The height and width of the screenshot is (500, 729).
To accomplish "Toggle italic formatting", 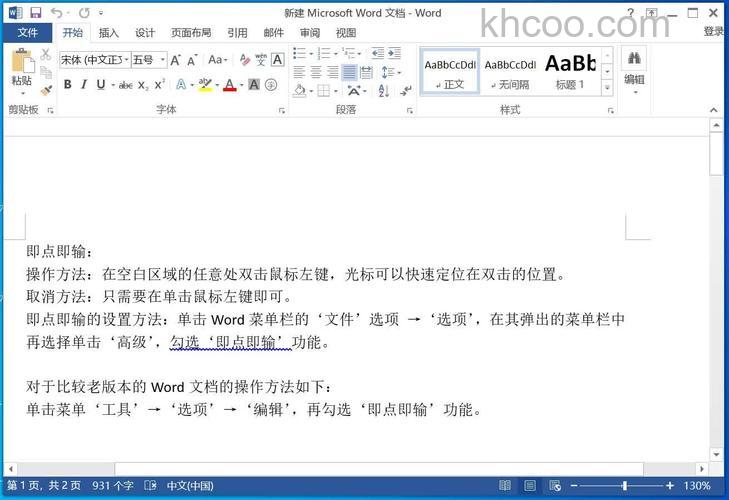I will coord(84,85).
